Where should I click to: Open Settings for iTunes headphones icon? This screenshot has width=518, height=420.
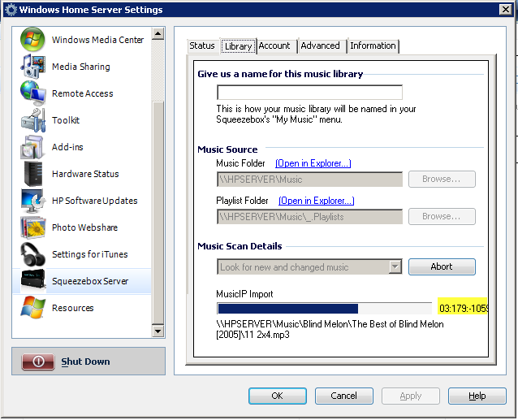pos(32,254)
